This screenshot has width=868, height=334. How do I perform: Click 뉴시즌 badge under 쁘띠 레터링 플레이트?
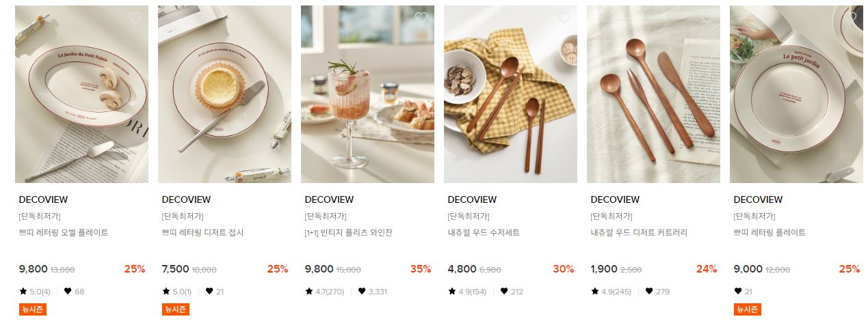[x=747, y=309]
